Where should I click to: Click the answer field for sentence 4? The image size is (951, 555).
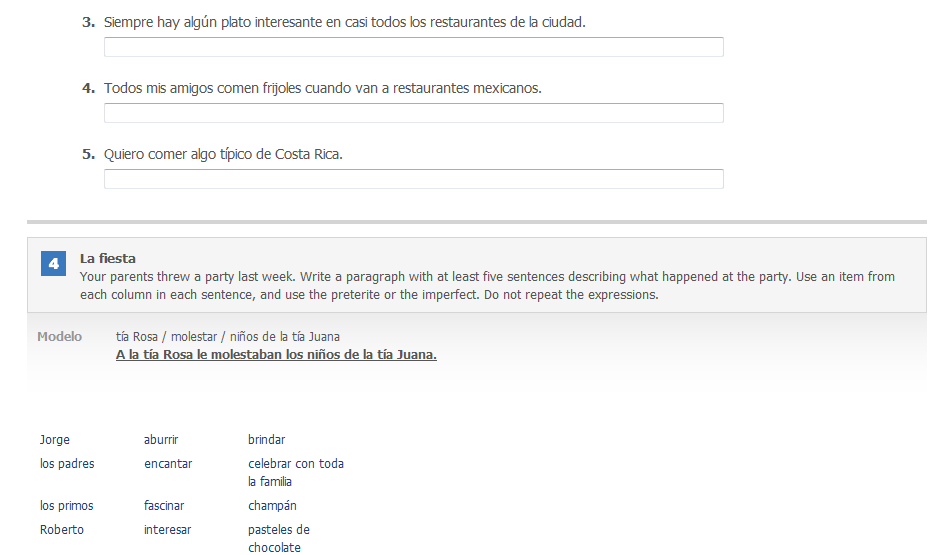[414, 113]
